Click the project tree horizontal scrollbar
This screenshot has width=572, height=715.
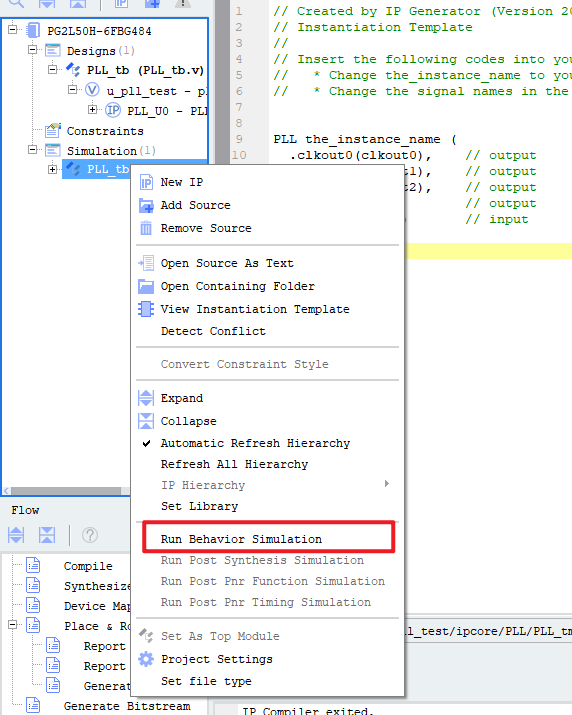(x=66, y=491)
